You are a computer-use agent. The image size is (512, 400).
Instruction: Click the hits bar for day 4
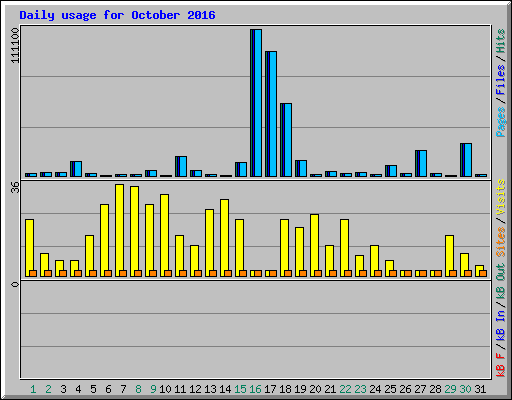(76, 169)
